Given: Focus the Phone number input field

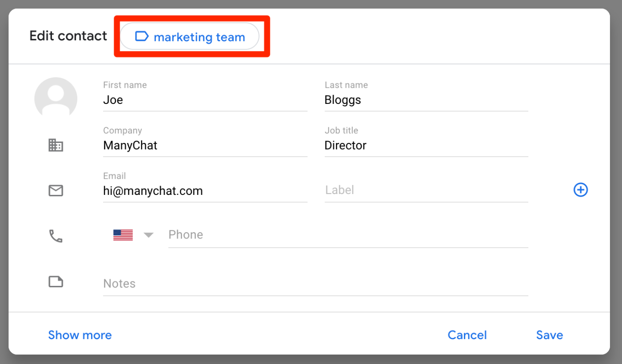Looking at the screenshot, I should 347,235.
